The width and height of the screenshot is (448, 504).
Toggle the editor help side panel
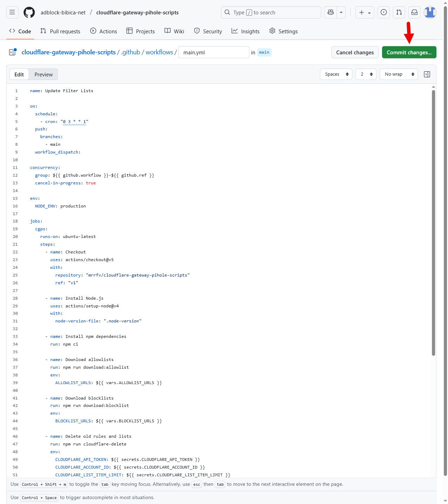(427, 74)
